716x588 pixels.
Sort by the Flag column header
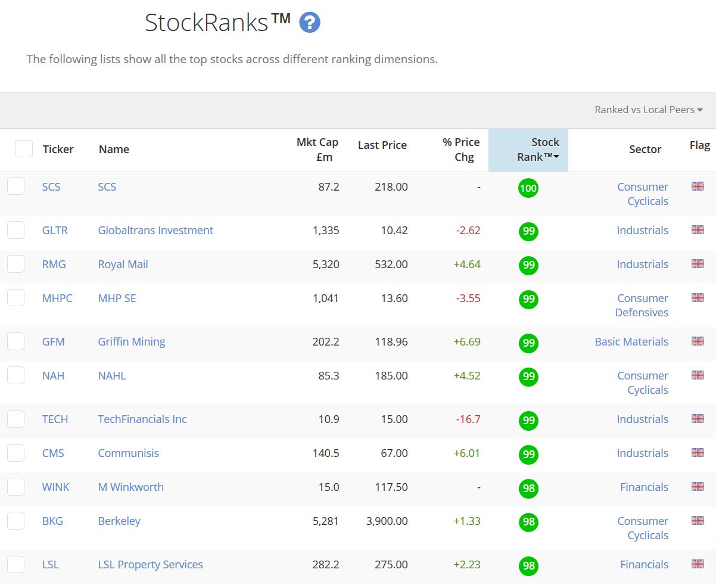pos(700,145)
